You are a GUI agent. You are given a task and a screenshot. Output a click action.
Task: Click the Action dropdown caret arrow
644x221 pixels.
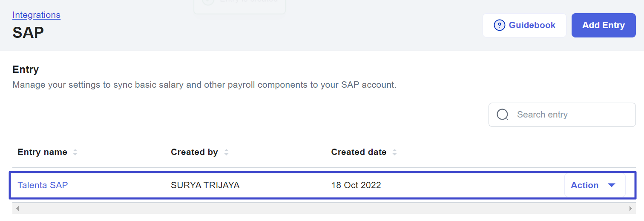612,185
